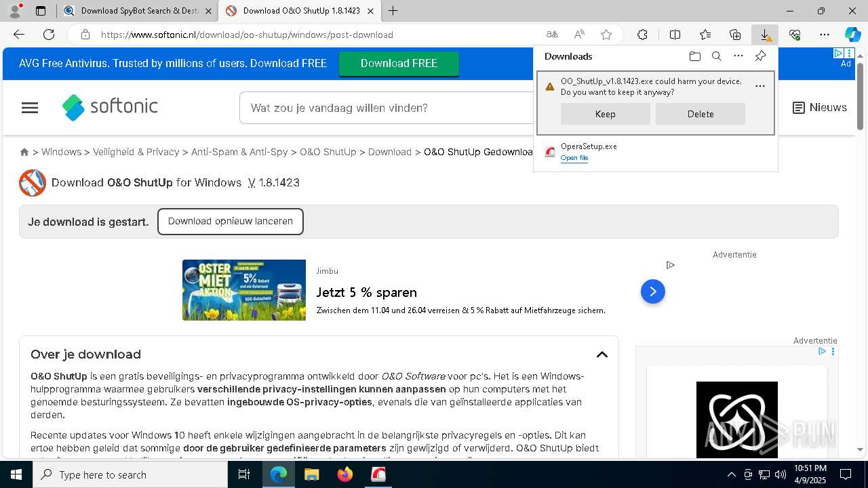Open Extensions puzzle icon

642,35
